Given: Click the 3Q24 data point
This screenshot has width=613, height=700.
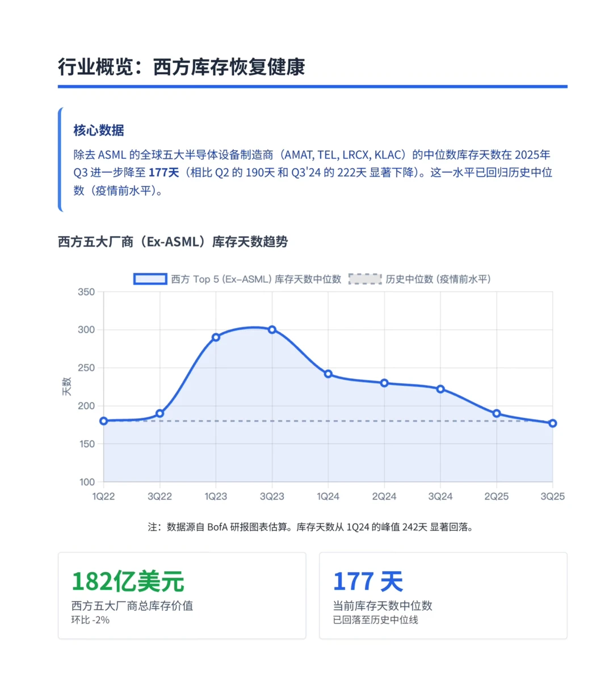Looking at the screenshot, I should click(x=441, y=388).
